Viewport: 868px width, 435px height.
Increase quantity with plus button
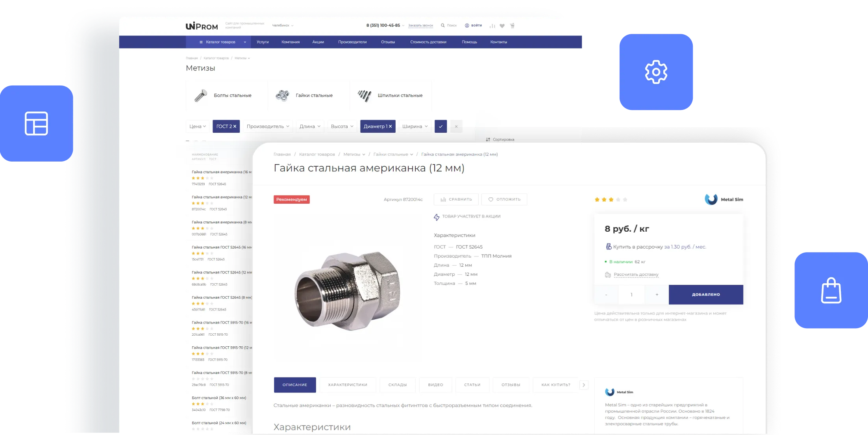coord(657,295)
